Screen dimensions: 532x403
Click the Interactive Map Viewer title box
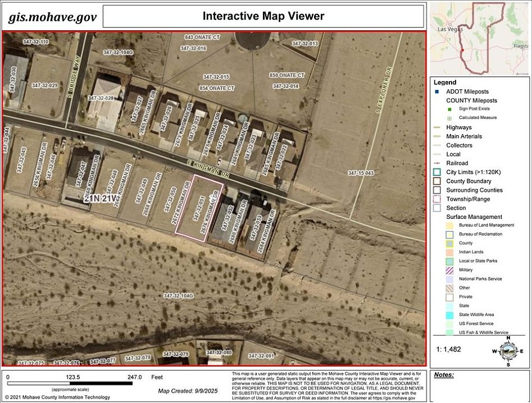[263, 16]
